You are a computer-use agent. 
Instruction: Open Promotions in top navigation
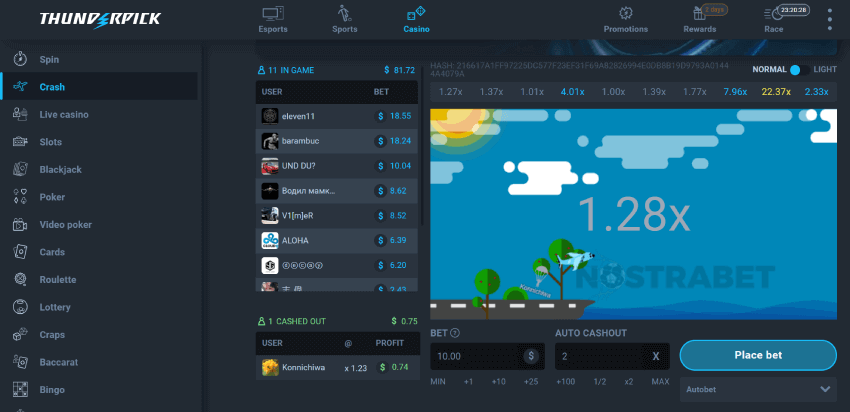coord(626,20)
